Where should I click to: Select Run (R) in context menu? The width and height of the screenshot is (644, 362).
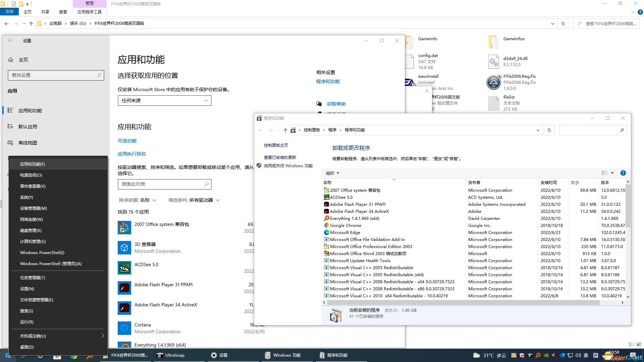(x=58, y=322)
